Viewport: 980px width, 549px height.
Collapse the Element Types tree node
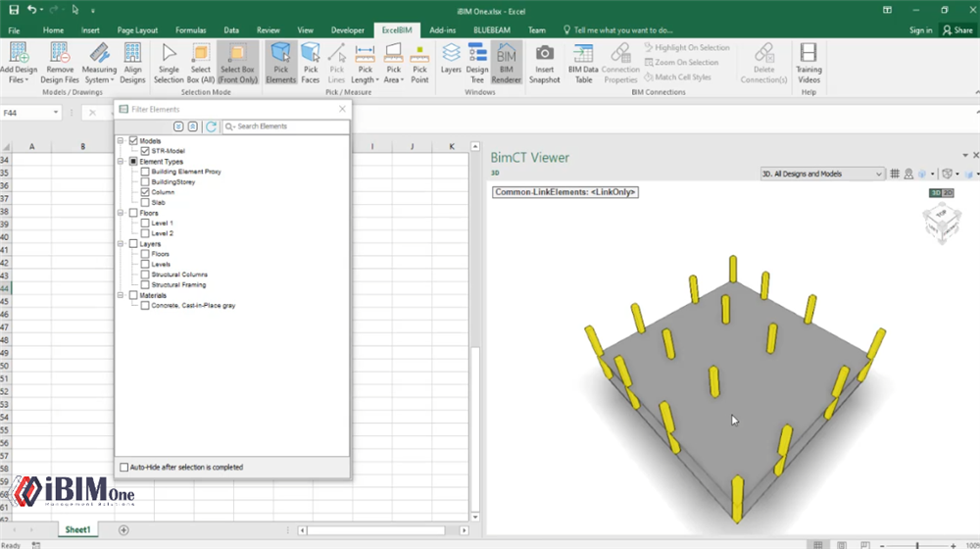[121, 162]
